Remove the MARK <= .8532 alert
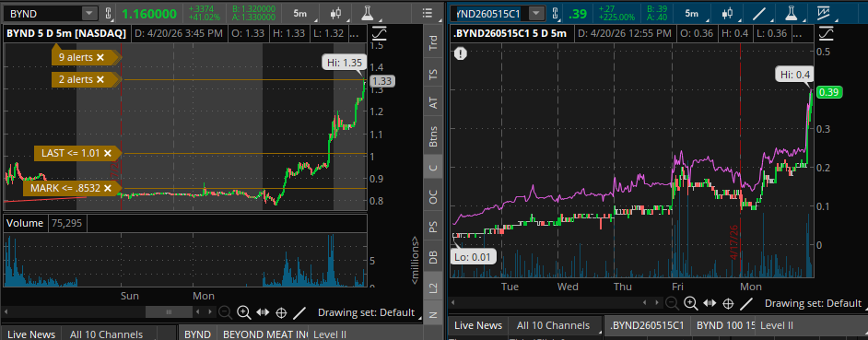 pyautogui.click(x=108, y=188)
